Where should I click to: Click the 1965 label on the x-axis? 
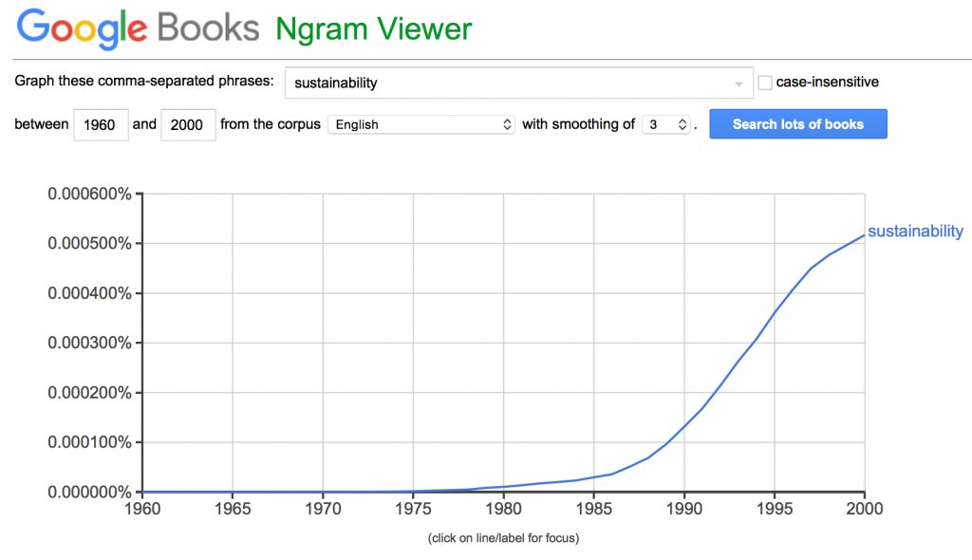click(233, 510)
